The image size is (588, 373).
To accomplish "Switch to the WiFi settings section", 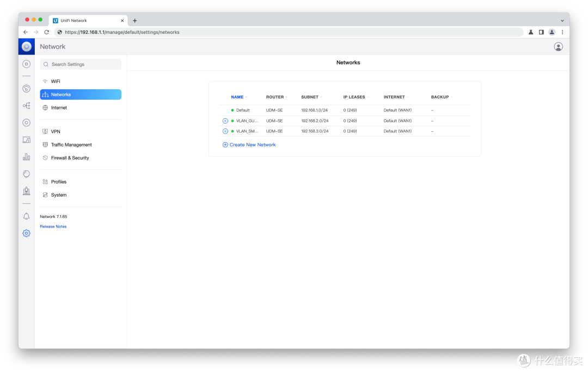I will tap(54, 81).
